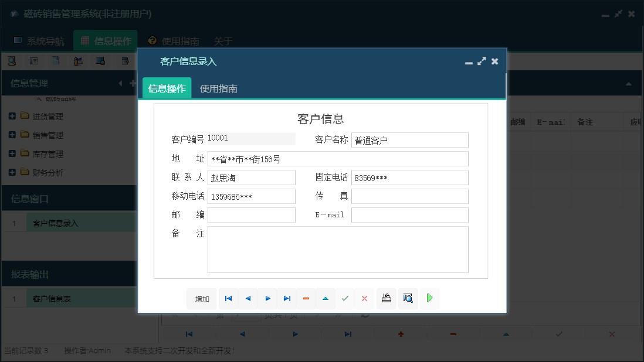Delete the current record with red minus
The height and width of the screenshot is (362, 644).
(306, 299)
